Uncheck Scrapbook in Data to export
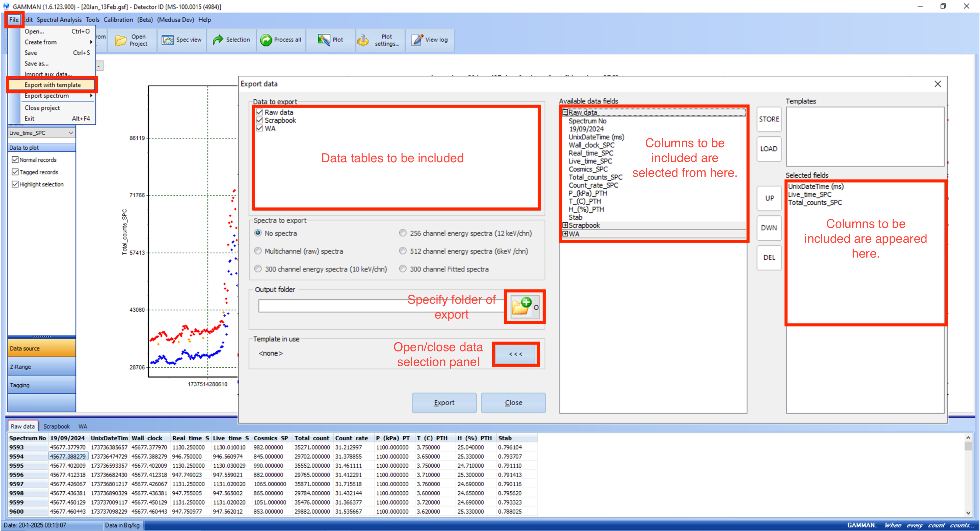The width and height of the screenshot is (980, 531). pos(259,120)
